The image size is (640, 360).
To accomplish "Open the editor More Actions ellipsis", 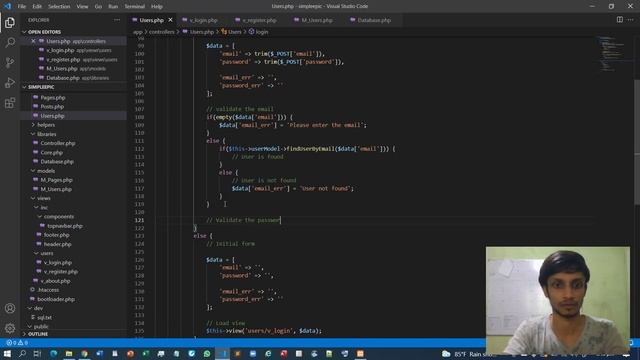I will [x=631, y=20].
